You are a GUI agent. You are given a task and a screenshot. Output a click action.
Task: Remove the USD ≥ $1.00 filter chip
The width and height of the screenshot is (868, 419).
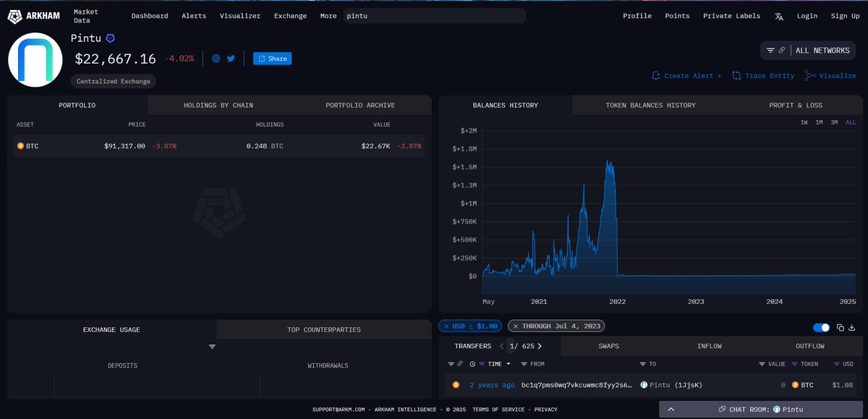click(446, 326)
